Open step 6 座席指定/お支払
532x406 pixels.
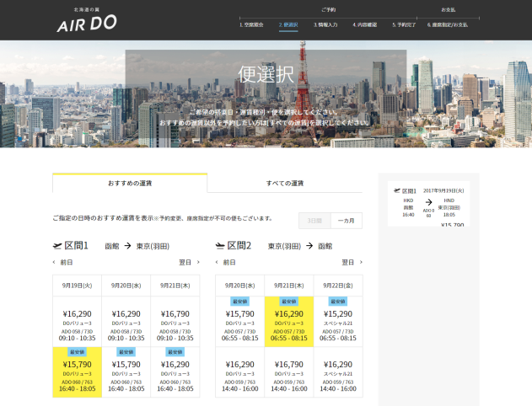(448, 24)
